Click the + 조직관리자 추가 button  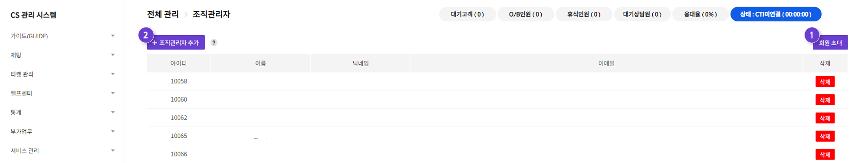[x=176, y=43]
